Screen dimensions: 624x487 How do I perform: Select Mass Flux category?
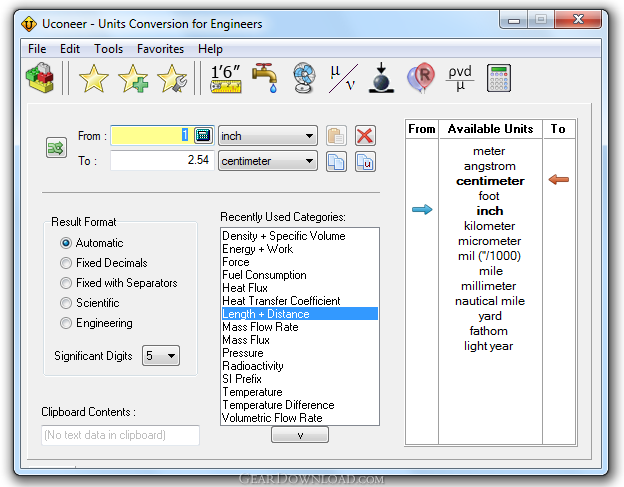click(300, 340)
